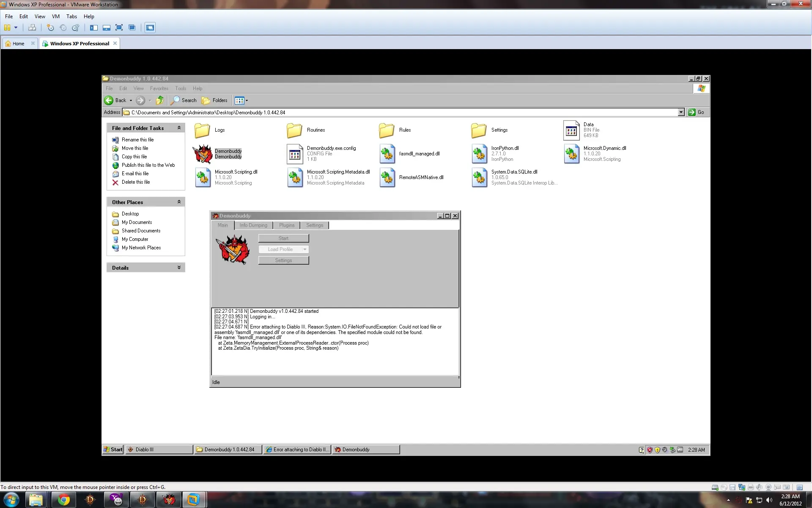Switch to Unity mode icon
The image size is (812, 508).
(x=132, y=28)
